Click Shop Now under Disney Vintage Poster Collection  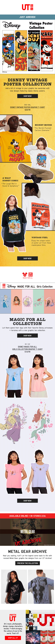pyautogui.click(x=27, y=96)
